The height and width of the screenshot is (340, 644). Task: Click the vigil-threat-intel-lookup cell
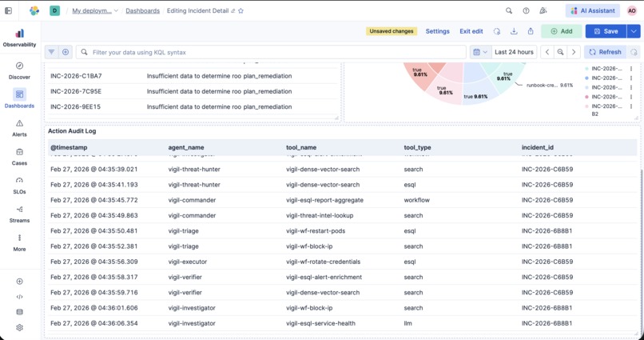pyautogui.click(x=320, y=215)
